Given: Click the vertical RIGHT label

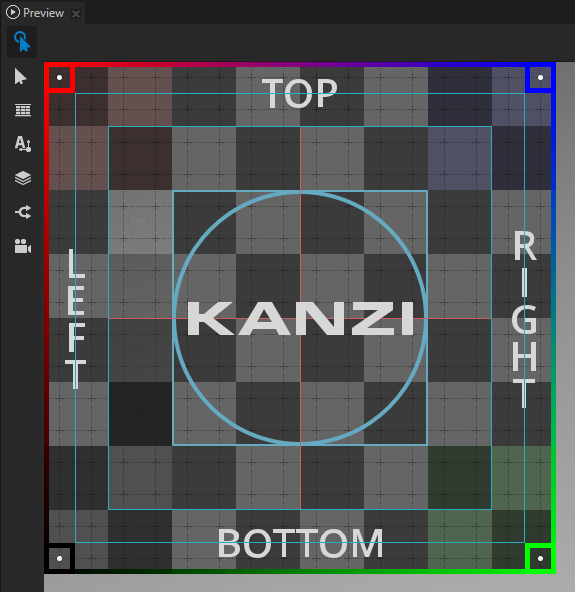Looking at the screenshot, I should click(524, 319).
